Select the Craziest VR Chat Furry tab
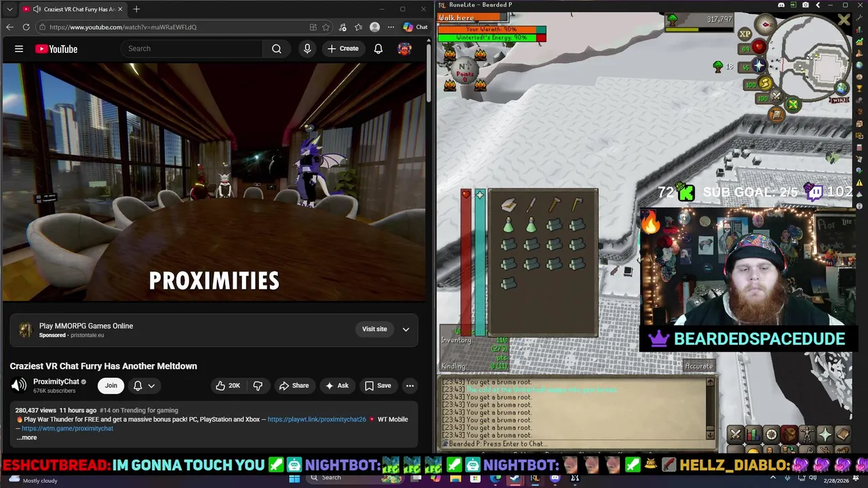This screenshot has width=868, height=488. [x=72, y=9]
